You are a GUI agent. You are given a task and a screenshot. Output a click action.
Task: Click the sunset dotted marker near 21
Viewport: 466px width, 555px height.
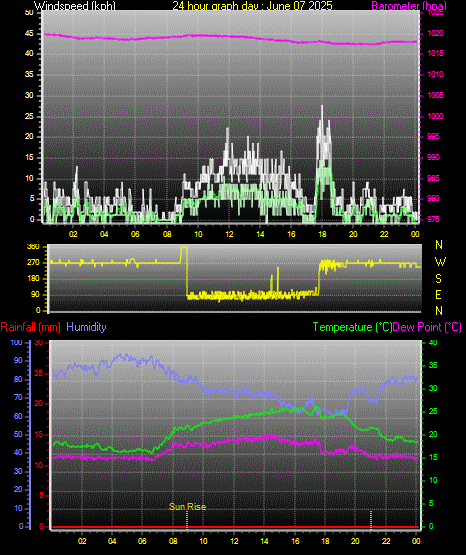pyautogui.click(x=371, y=520)
